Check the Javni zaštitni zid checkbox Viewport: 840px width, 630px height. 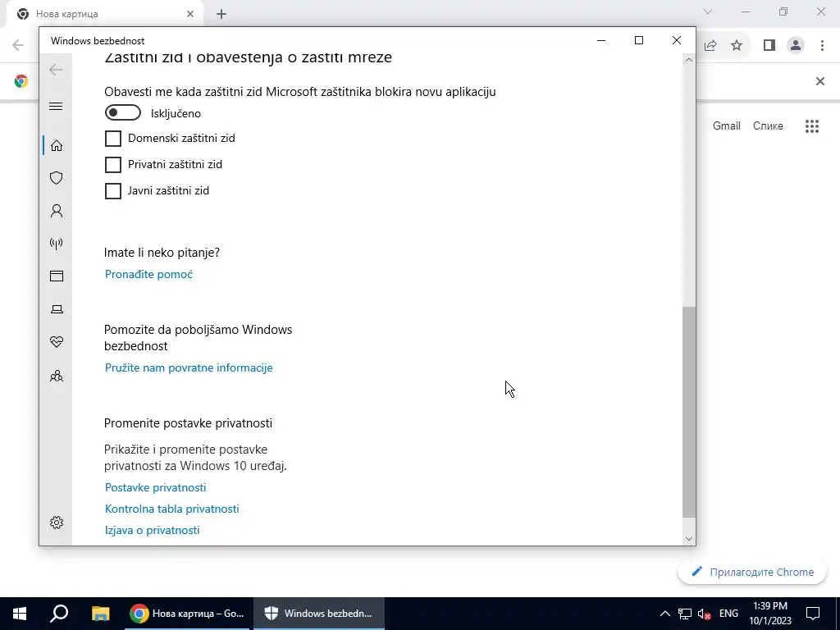113,190
